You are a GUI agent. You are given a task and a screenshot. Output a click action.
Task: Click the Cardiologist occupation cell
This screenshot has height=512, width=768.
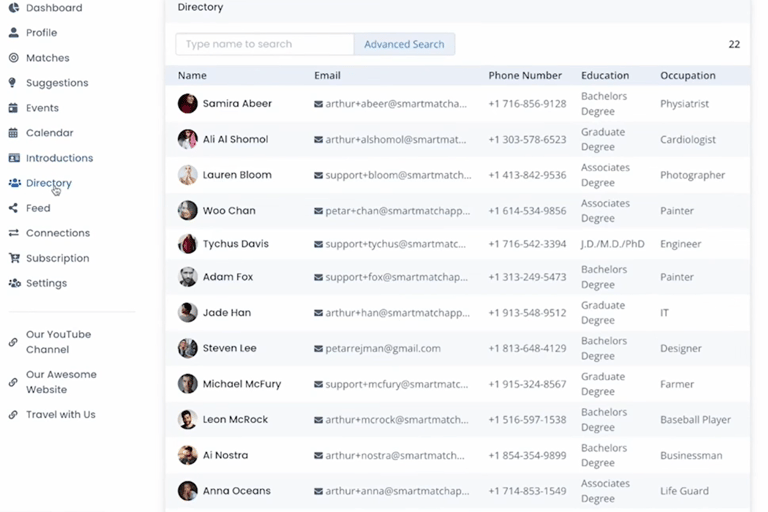coord(688,140)
